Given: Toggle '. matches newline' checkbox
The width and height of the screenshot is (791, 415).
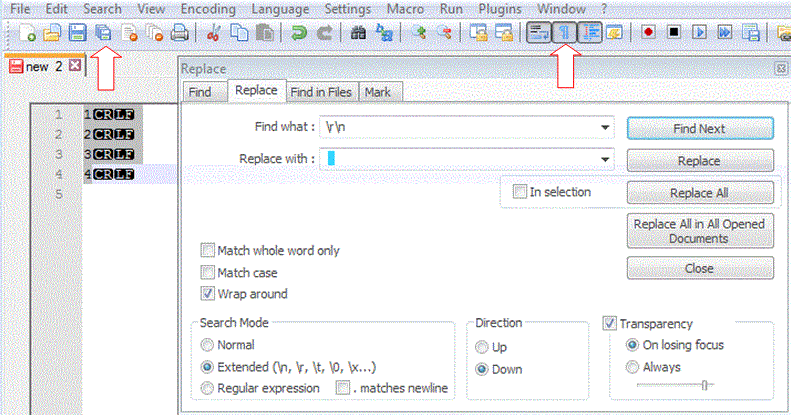Looking at the screenshot, I should [x=343, y=388].
